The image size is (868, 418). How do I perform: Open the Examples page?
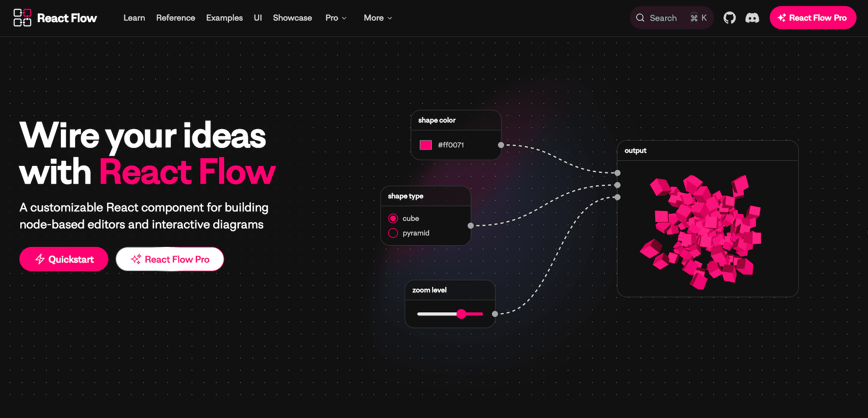pos(224,18)
